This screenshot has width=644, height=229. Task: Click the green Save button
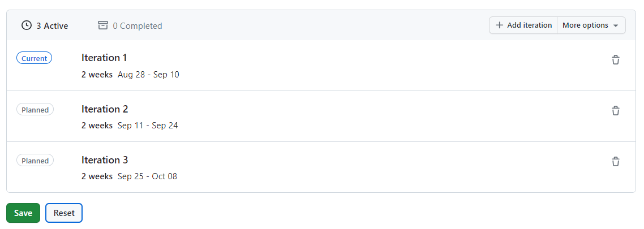(23, 213)
